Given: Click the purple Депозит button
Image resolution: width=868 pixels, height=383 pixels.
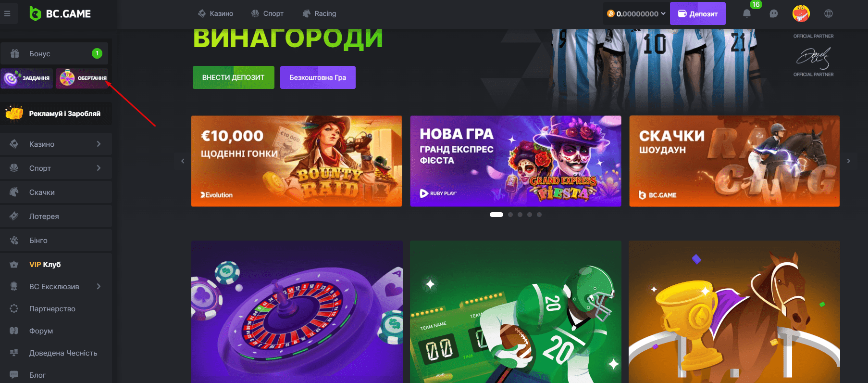Looking at the screenshot, I should (x=698, y=13).
